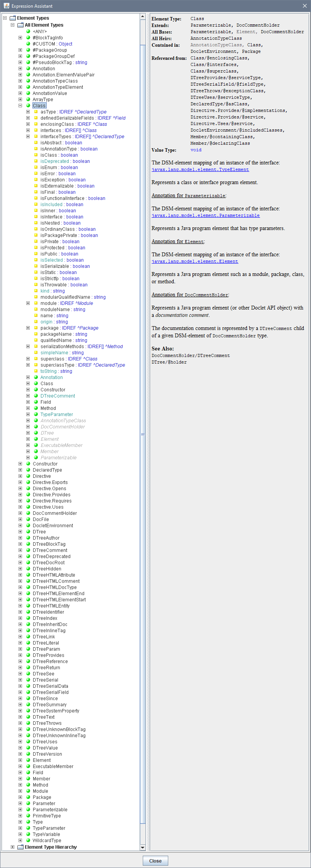Select the grayed AnnotationTypeClass child item
The height and width of the screenshot is (868, 311).
tap(63, 421)
